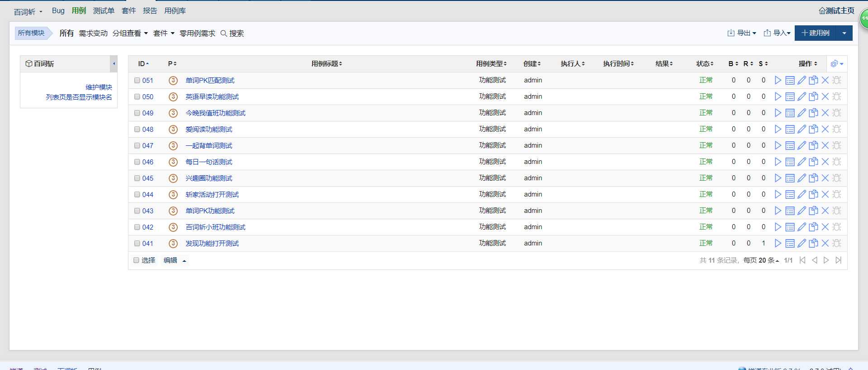Delete case 049 今晚我值班功能测试 with X icon
The width and height of the screenshot is (868, 370).
(825, 113)
